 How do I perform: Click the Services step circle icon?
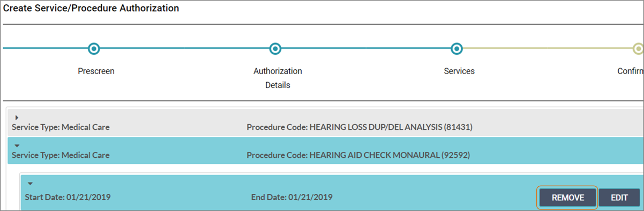[x=456, y=49]
